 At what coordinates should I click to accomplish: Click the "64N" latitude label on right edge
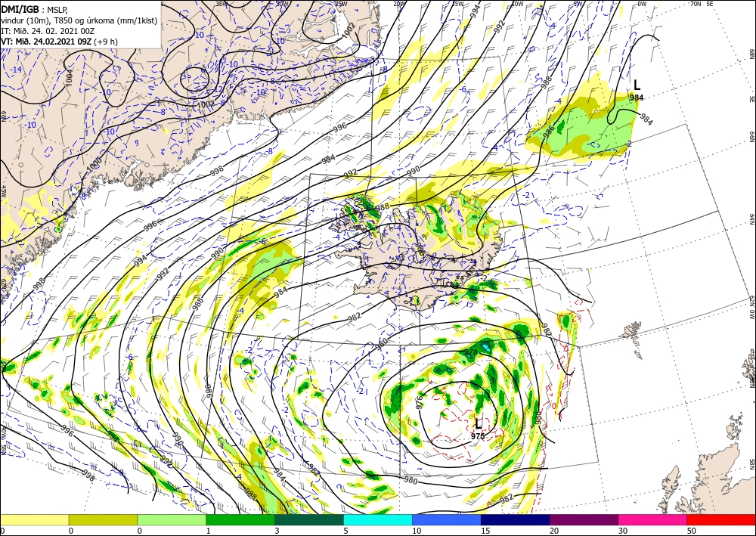(751, 219)
